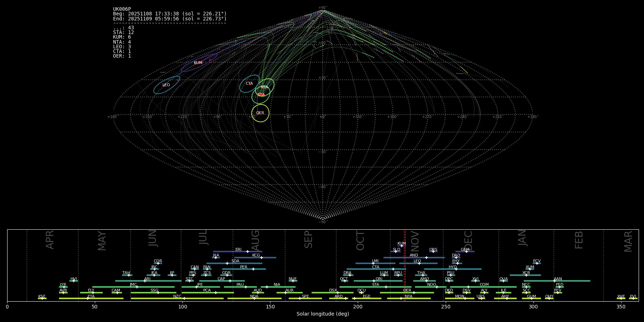
Task: Click the 250 tick label on the x-axis
Action: click(445, 307)
